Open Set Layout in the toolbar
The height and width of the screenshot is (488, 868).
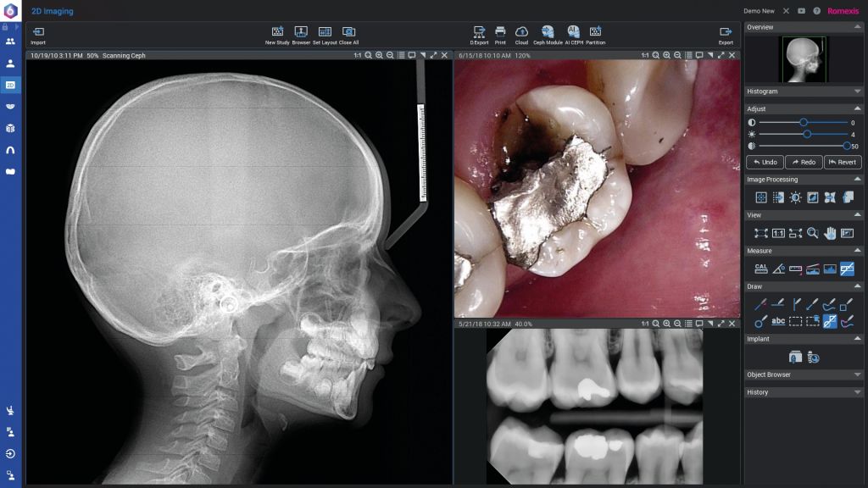(325, 32)
